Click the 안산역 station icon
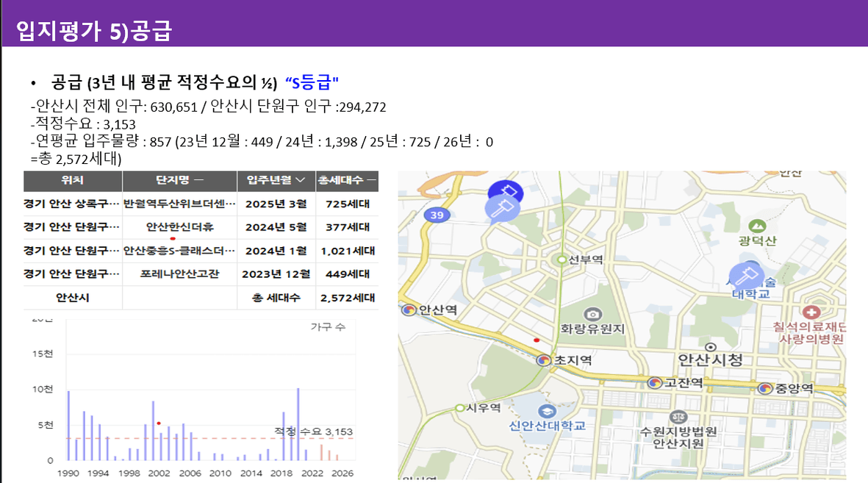The width and height of the screenshot is (868, 483). 409,310
